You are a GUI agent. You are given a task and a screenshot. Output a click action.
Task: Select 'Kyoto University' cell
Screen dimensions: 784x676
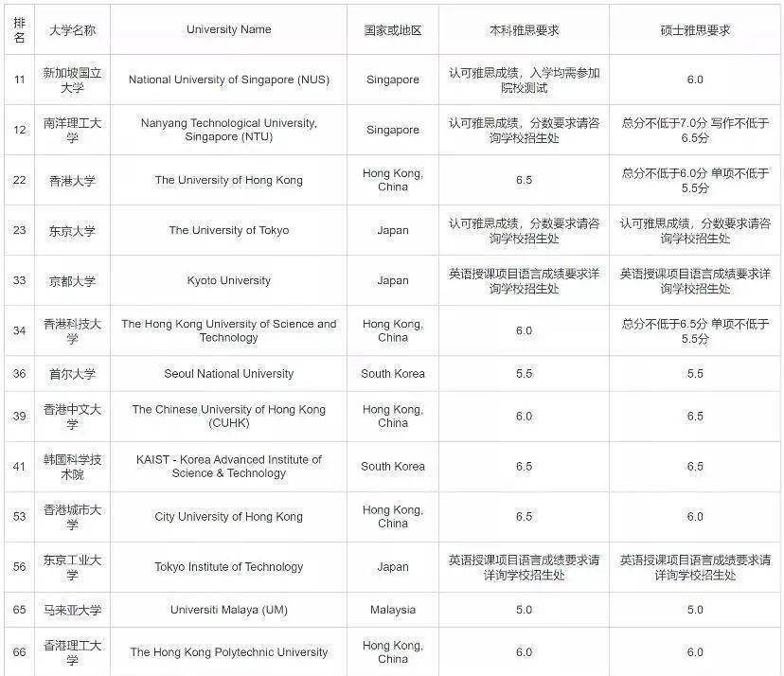228,280
